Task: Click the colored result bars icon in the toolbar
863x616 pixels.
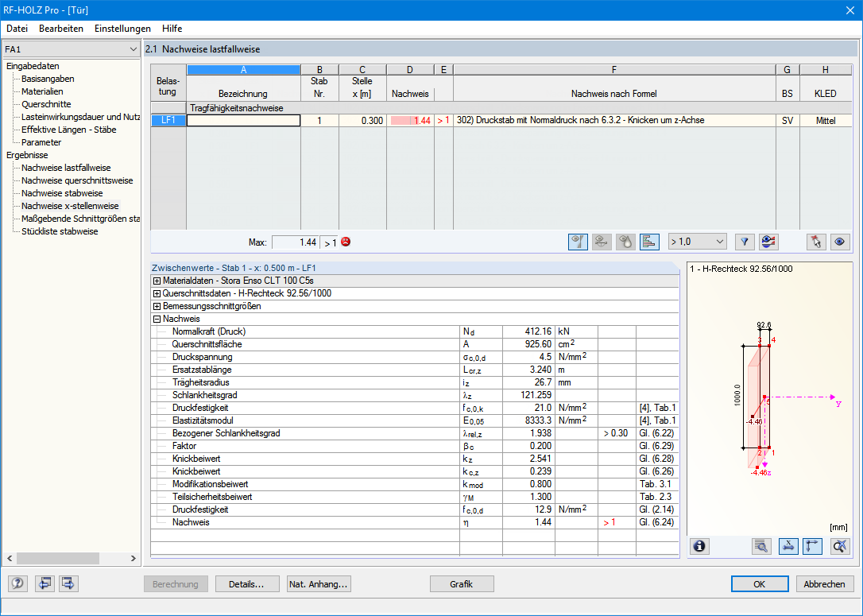Action: [649, 241]
